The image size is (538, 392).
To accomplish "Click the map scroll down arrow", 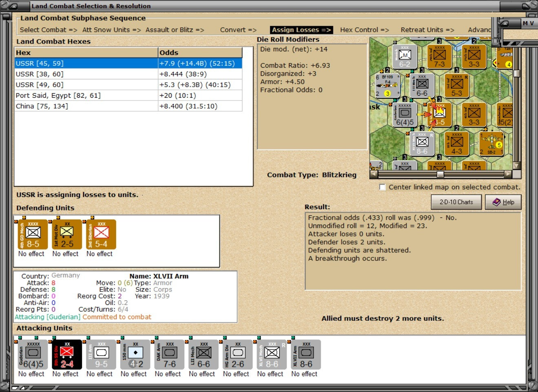I will click(x=517, y=166).
